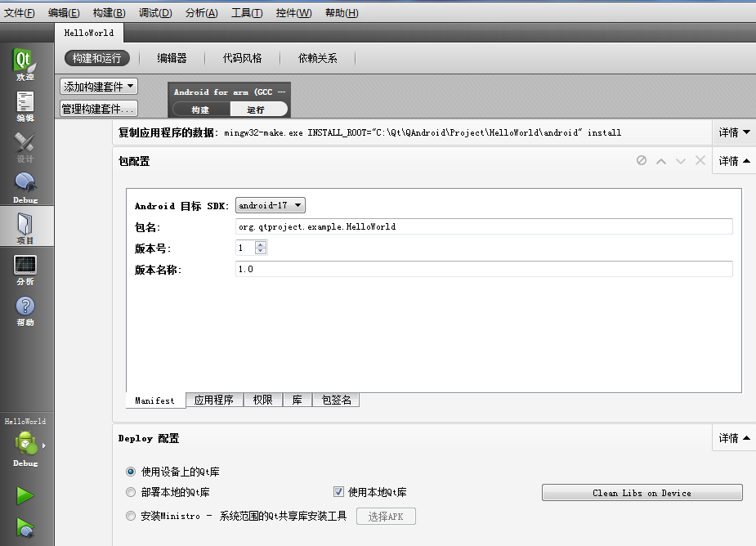
Task: Open the Analyze menu (分析)
Action: [202, 13]
